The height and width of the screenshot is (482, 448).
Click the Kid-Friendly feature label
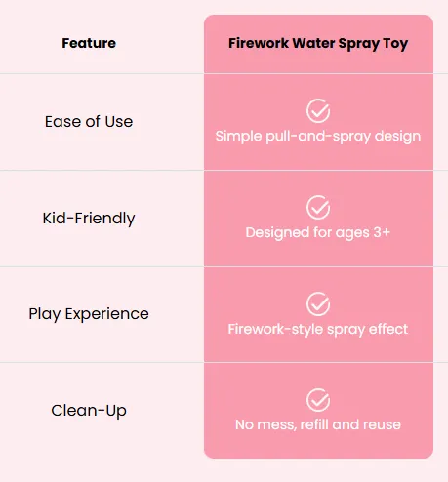89,219
